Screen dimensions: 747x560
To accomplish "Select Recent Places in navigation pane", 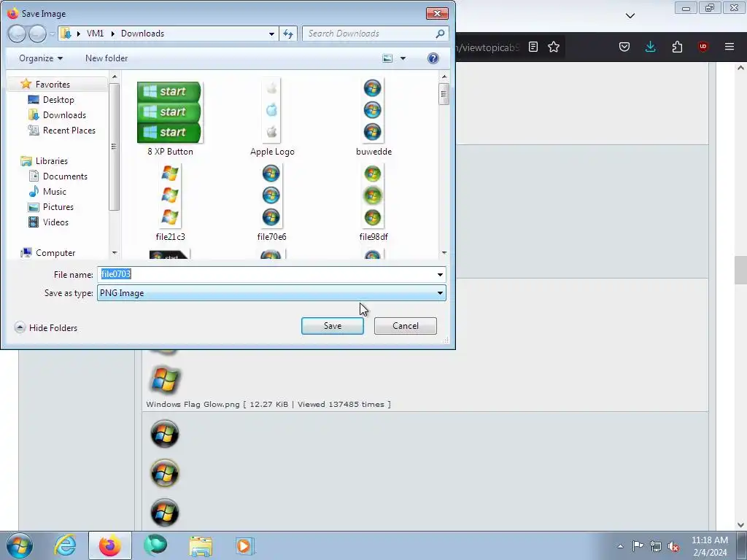I will pos(69,130).
